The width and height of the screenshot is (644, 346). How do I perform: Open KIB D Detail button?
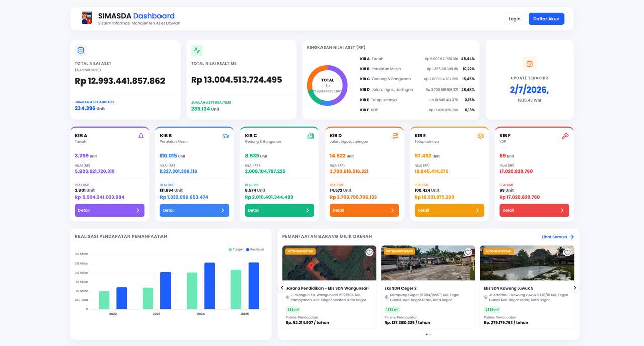tap(364, 210)
